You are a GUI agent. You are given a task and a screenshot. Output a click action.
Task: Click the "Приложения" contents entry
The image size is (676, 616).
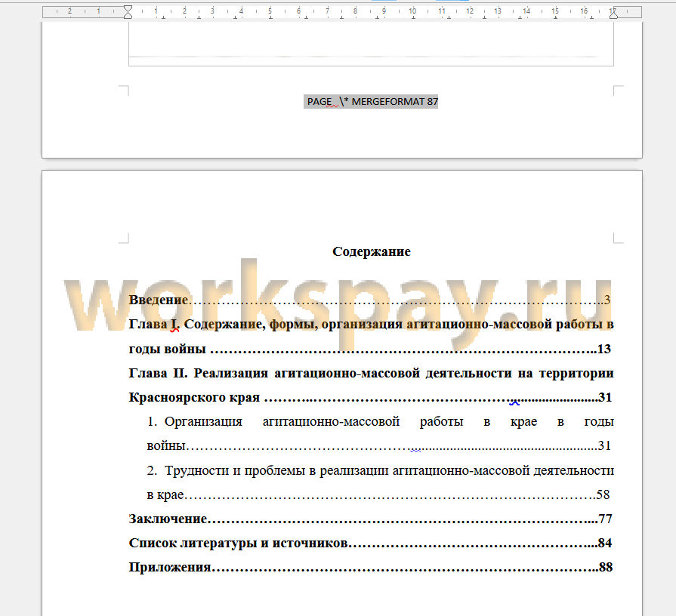click(x=170, y=568)
